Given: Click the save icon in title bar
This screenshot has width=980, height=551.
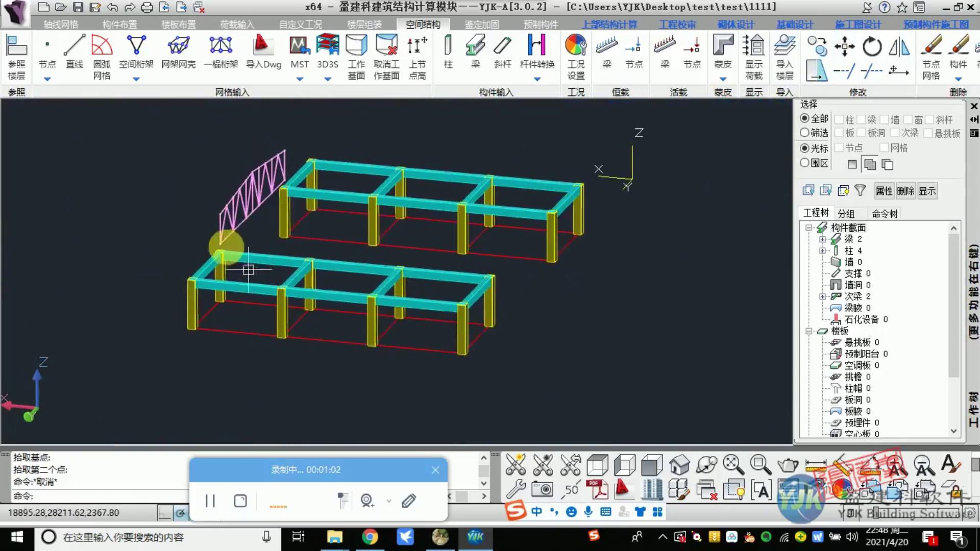Looking at the screenshot, I should 78,7.
